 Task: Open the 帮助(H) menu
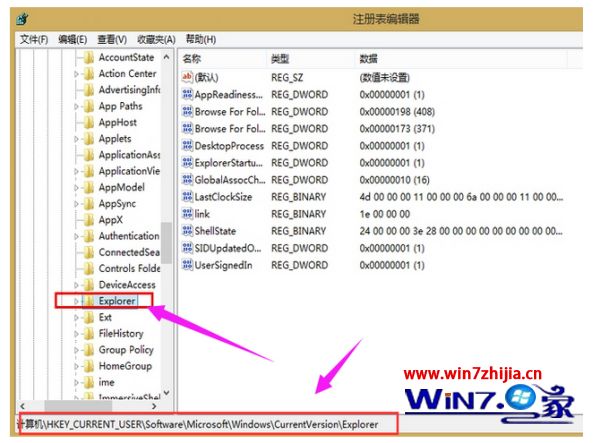(201, 39)
